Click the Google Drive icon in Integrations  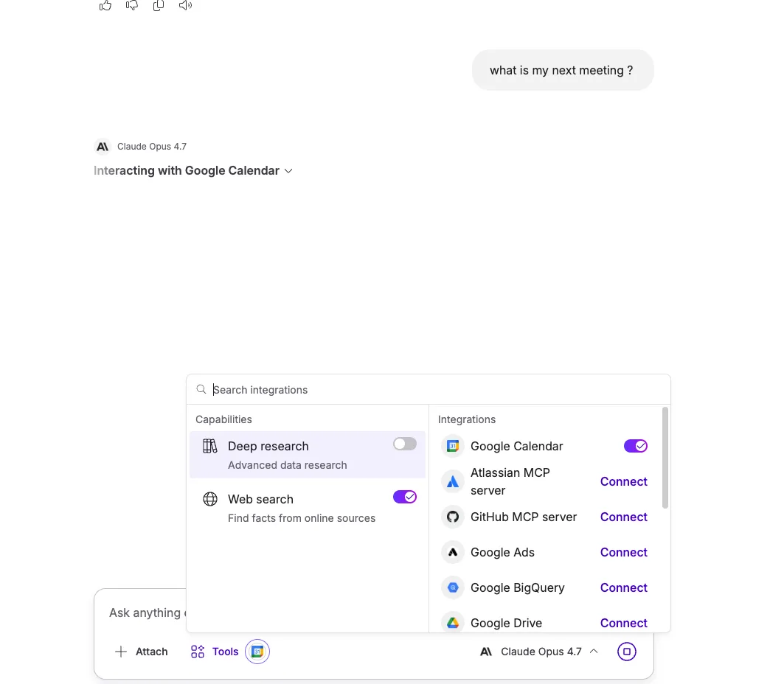(452, 623)
